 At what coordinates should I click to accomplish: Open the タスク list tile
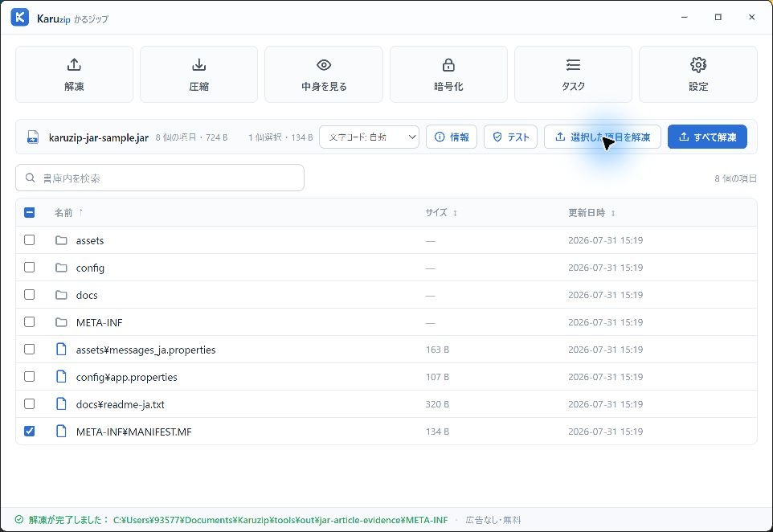click(573, 75)
